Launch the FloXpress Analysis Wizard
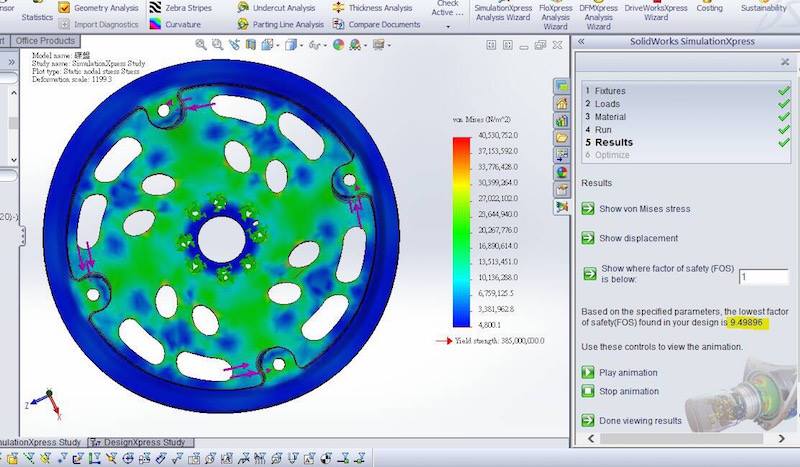Screen dimensions: 800x467 [556, 12]
